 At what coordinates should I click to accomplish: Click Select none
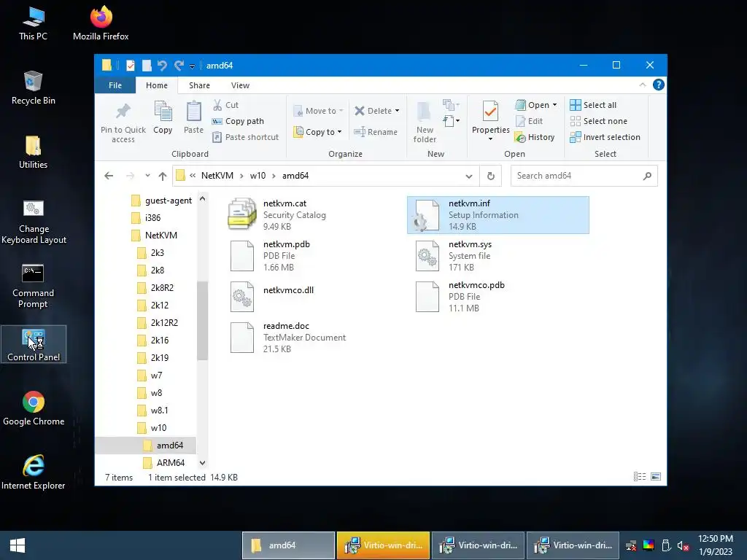coord(599,121)
